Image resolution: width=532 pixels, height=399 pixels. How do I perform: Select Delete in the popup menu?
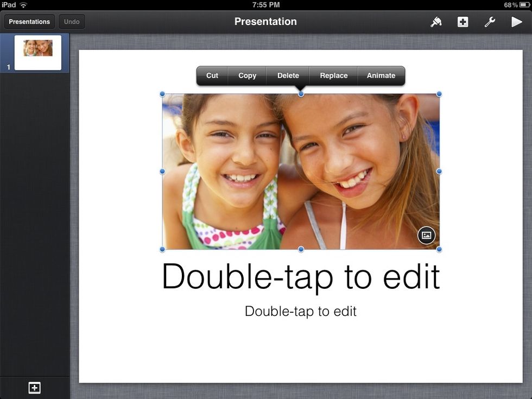click(288, 75)
